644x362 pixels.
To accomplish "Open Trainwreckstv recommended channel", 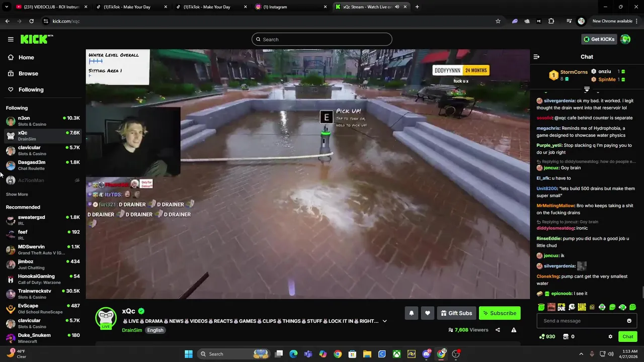I will (43, 294).
